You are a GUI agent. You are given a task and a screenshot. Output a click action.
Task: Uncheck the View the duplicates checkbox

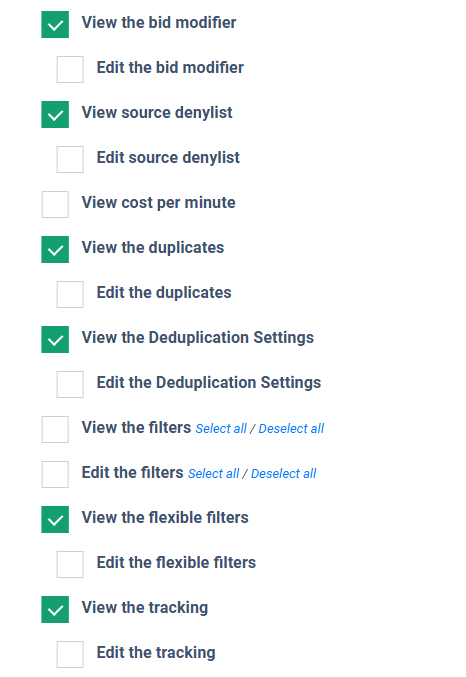tap(55, 250)
